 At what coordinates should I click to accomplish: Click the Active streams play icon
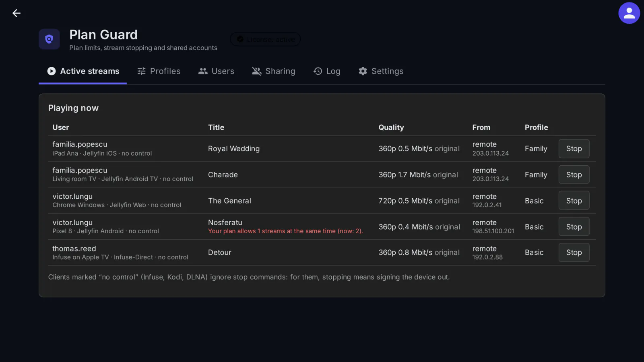point(52,71)
